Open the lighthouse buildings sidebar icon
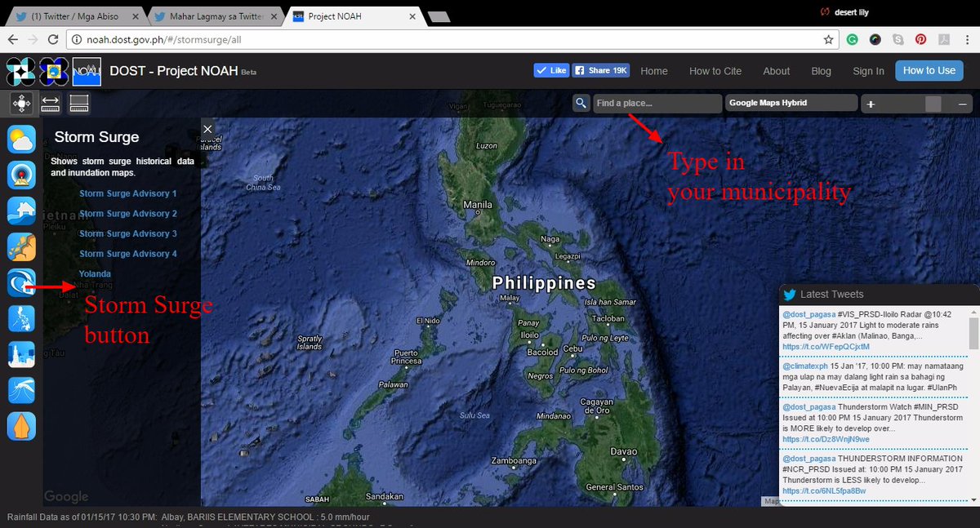This screenshot has width=980, height=528. (21, 354)
